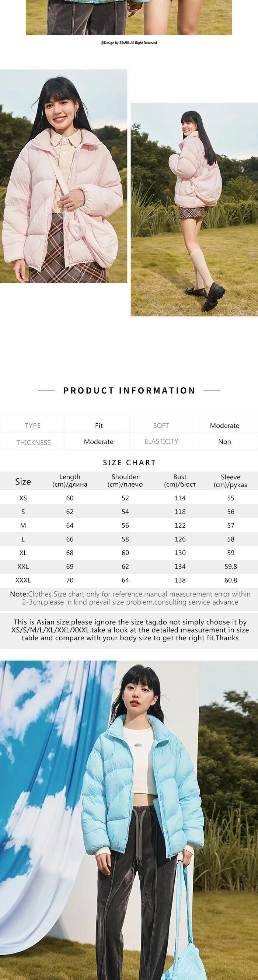Click the bust value 126 for L
Viewport: 258px width, 980px height.
pyautogui.click(x=179, y=539)
